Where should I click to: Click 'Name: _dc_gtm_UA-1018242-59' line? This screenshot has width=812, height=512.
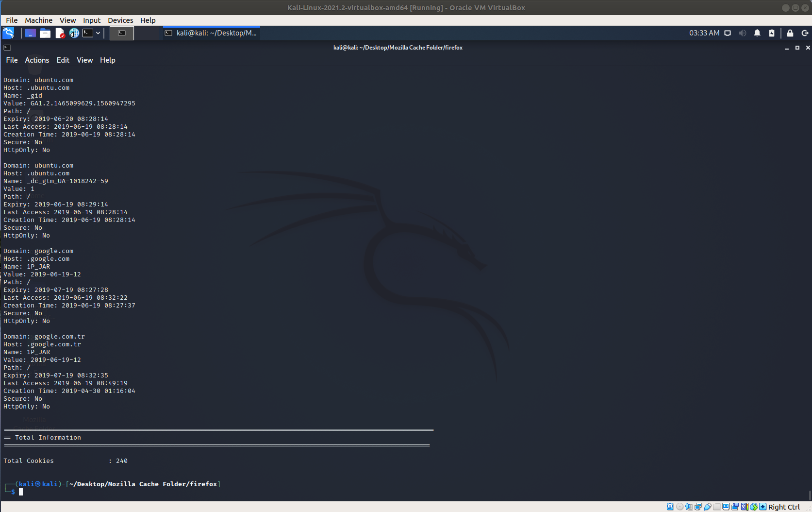pos(56,181)
